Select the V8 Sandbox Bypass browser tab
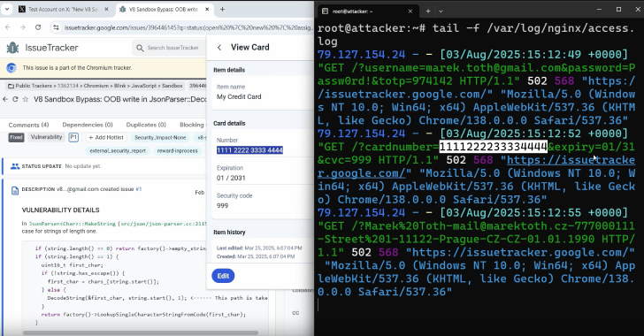 pyautogui.click(x=164, y=10)
